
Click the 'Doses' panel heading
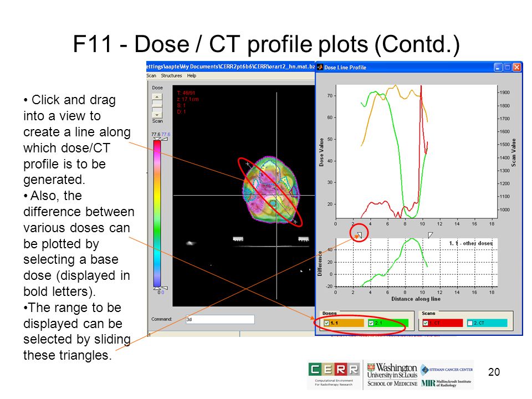coord(329,313)
